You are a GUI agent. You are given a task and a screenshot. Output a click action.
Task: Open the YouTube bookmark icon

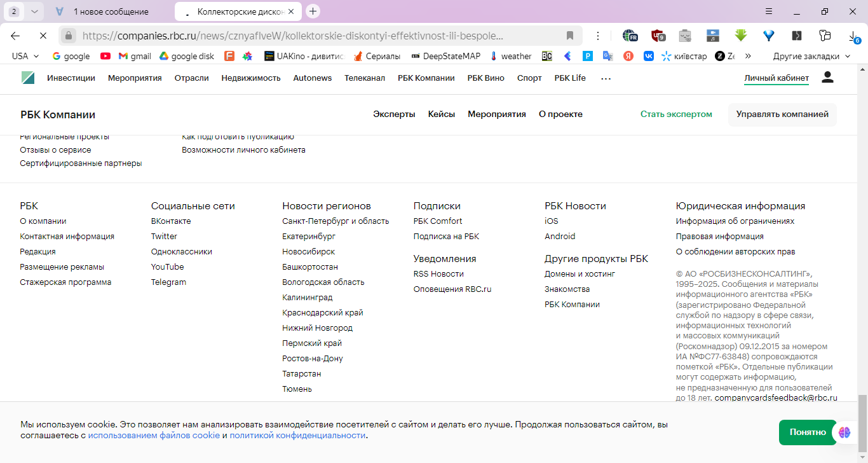pos(105,56)
